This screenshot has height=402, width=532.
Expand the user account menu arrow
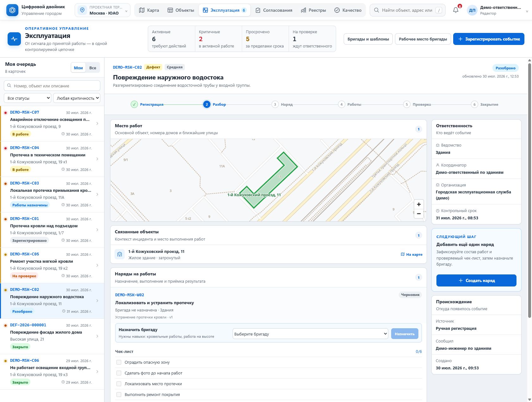click(527, 11)
